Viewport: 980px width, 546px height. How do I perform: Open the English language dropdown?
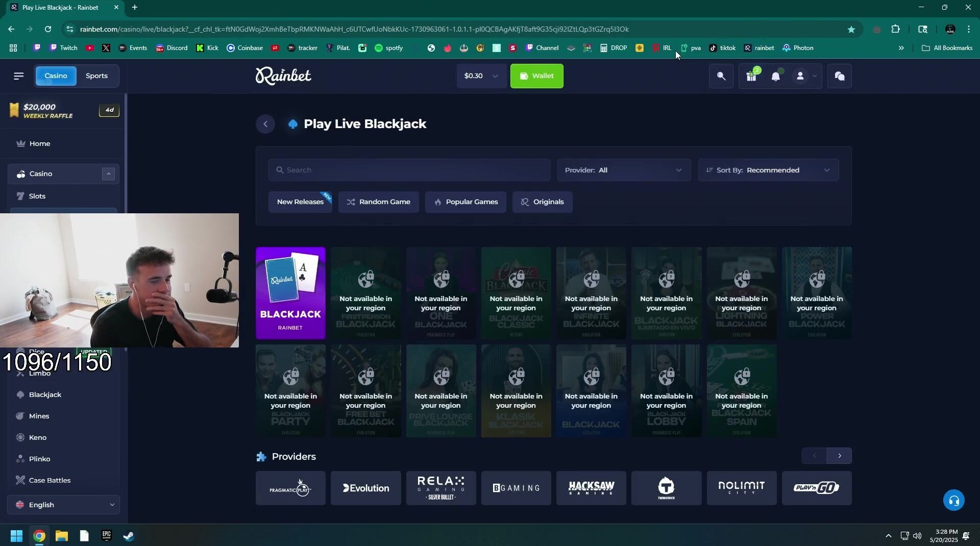[x=64, y=505]
